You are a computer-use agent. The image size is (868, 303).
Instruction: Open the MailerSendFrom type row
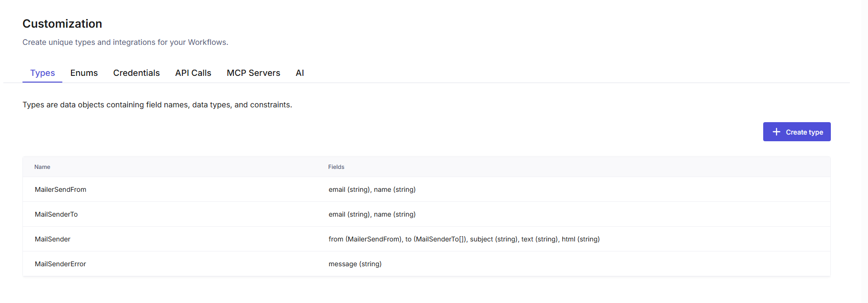click(x=426, y=189)
